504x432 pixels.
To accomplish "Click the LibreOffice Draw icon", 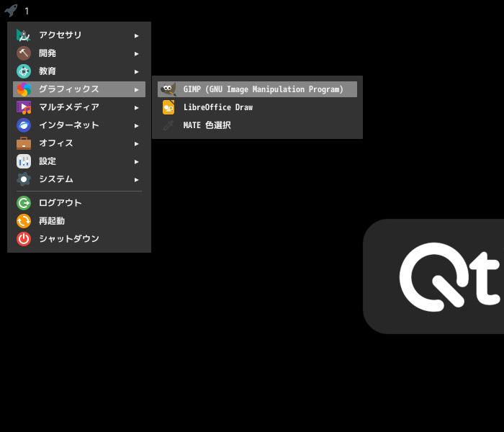I will coord(168,107).
